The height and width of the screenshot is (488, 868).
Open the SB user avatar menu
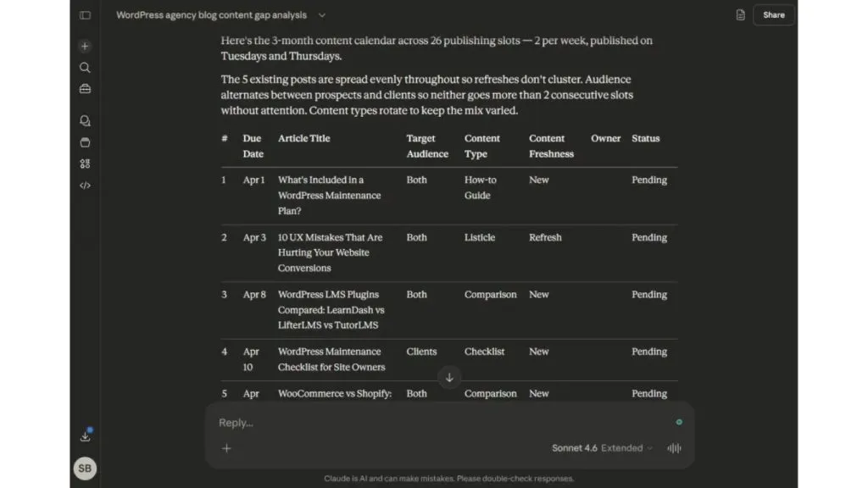(85, 468)
